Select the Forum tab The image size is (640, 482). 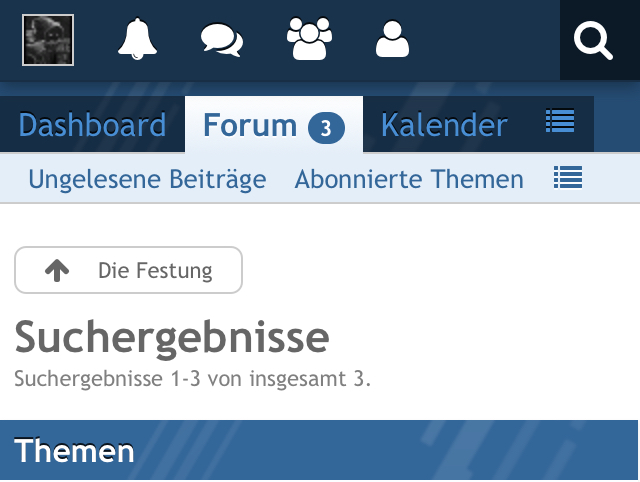click(250, 126)
